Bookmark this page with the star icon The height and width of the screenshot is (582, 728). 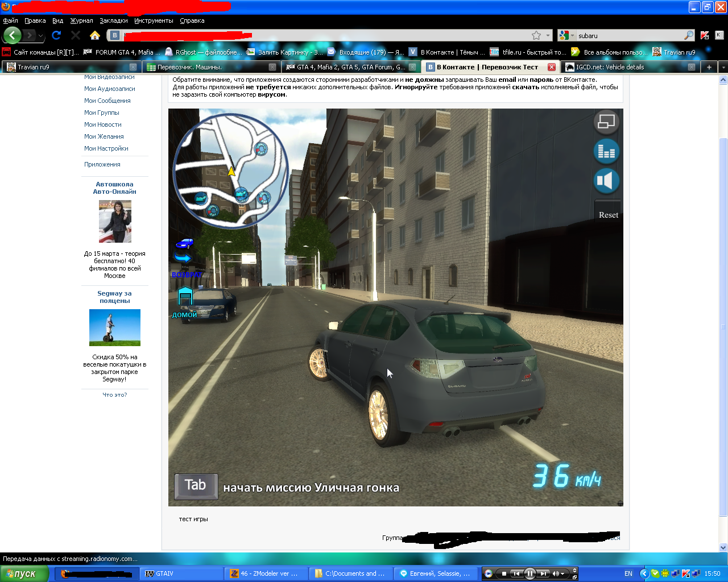[536, 35]
